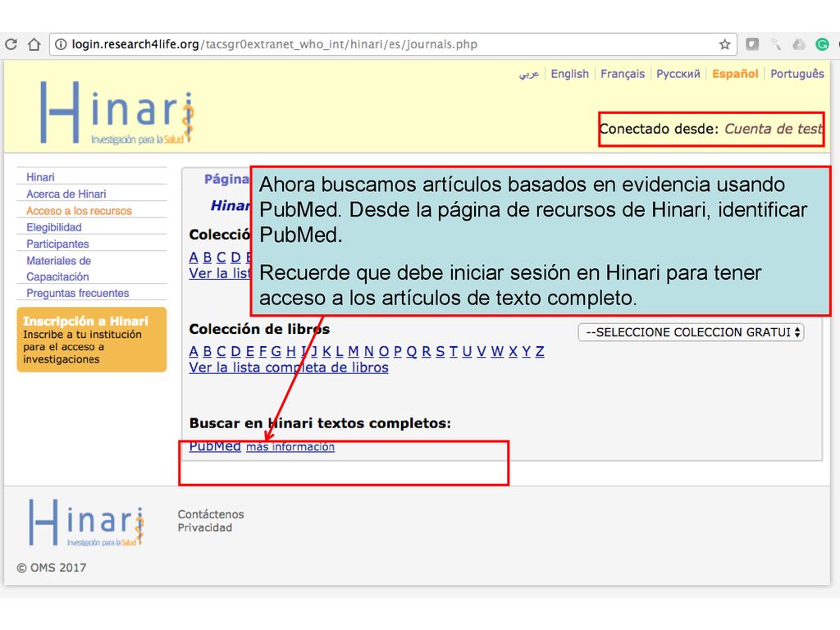Viewport: 840px width, 630px height.
Task: Select letter X in Colección de libros
Action: click(514, 351)
